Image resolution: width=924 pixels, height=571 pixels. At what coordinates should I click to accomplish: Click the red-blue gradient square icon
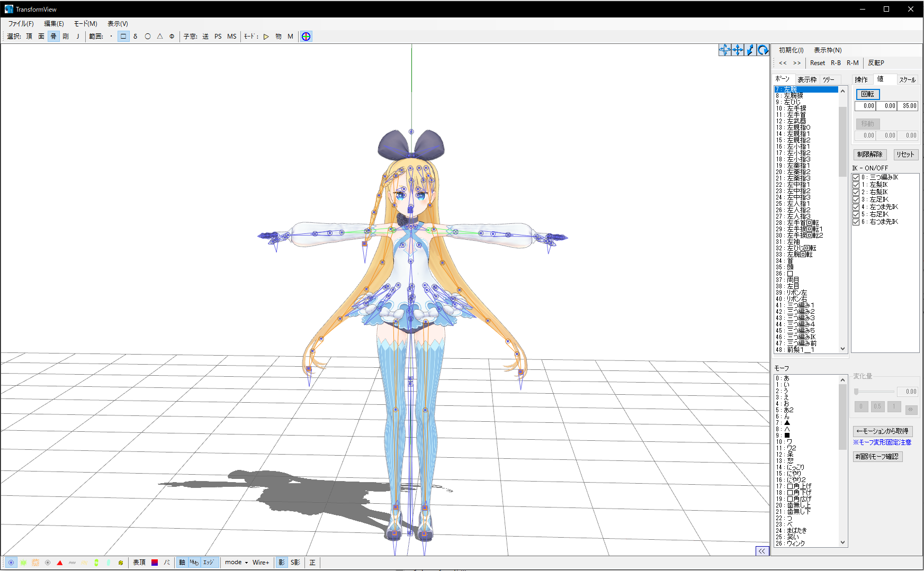pyautogui.click(x=155, y=563)
